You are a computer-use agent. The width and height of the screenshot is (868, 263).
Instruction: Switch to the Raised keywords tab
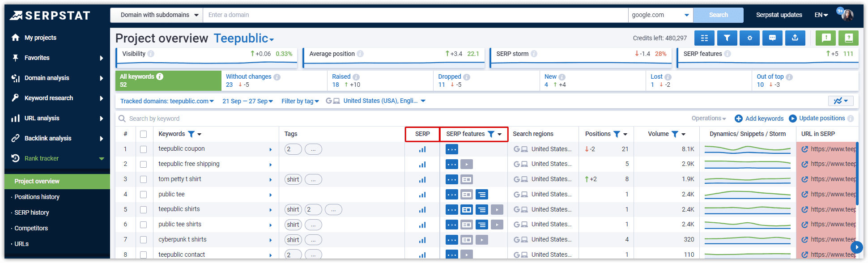coord(380,81)
